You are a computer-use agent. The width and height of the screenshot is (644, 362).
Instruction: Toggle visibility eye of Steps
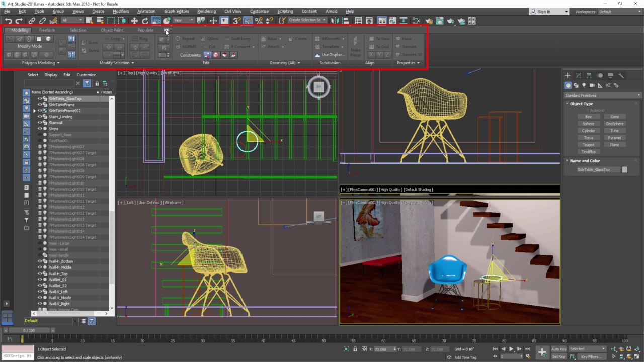[x=40, y=129]
